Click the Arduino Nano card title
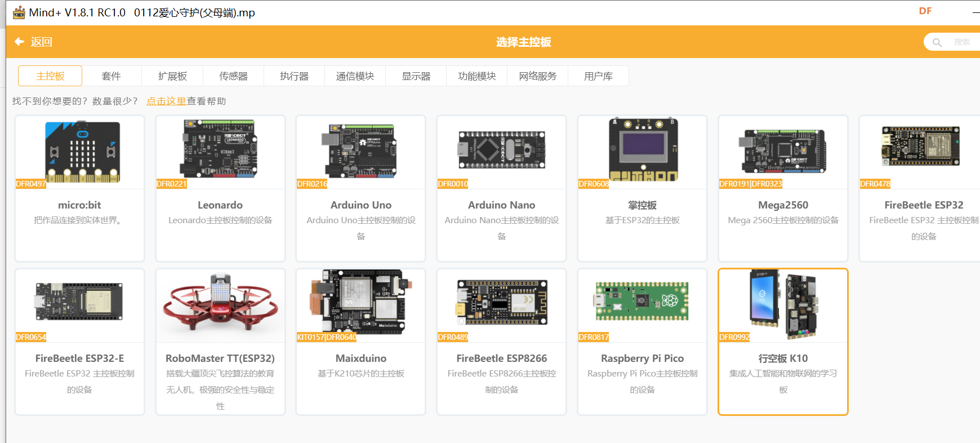Viewport: 980px width, 443px height. tap(502, 205)
